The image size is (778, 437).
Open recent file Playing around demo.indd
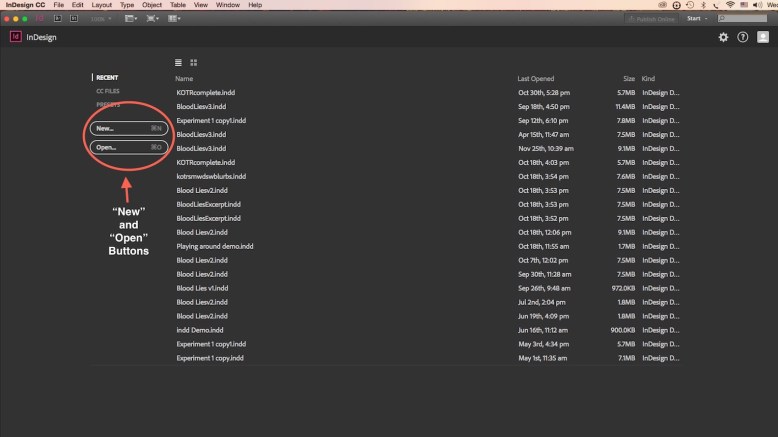(215, 246)
